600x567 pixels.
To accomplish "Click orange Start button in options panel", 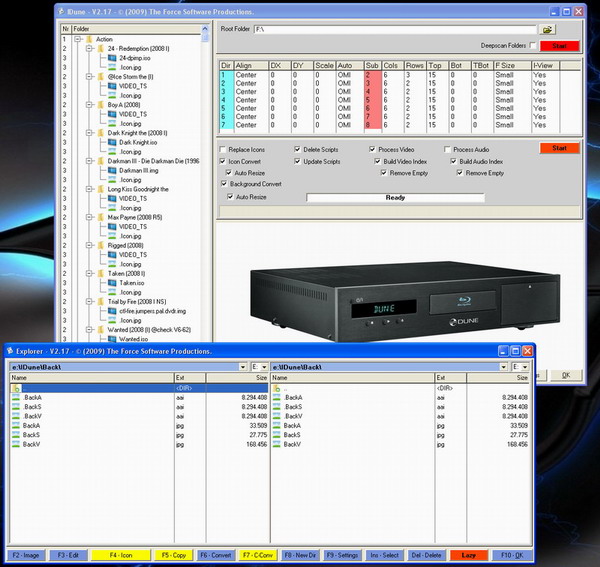I will coord(559,148).
